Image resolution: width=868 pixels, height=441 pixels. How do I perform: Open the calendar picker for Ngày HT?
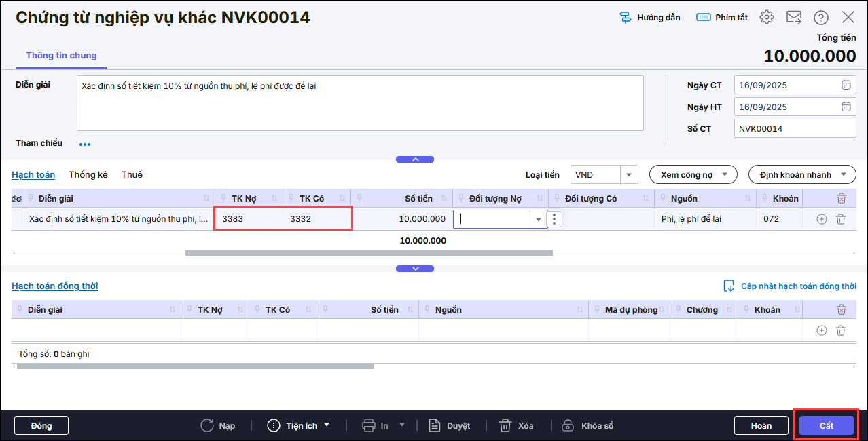(846, 107)
